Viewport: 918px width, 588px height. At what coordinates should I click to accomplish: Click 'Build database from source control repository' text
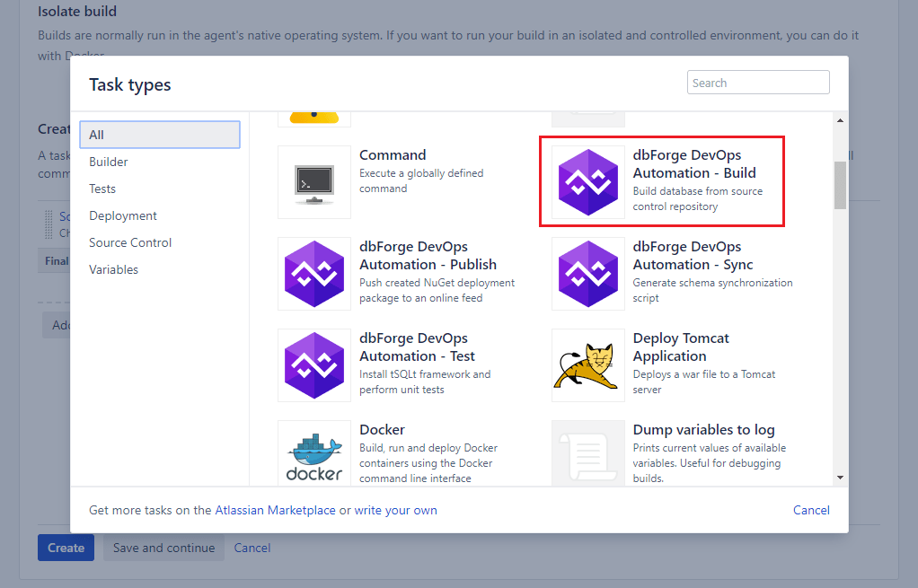(x=698, y=199)
